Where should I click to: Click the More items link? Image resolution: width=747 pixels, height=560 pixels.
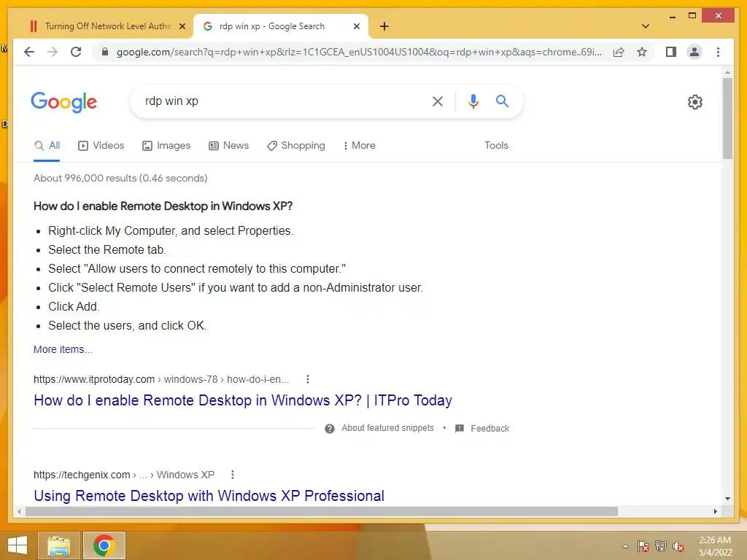click(x=63, y=349)
